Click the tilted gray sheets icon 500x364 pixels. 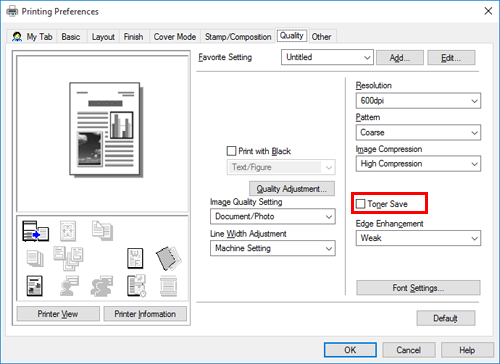click(x=168, y=258)
